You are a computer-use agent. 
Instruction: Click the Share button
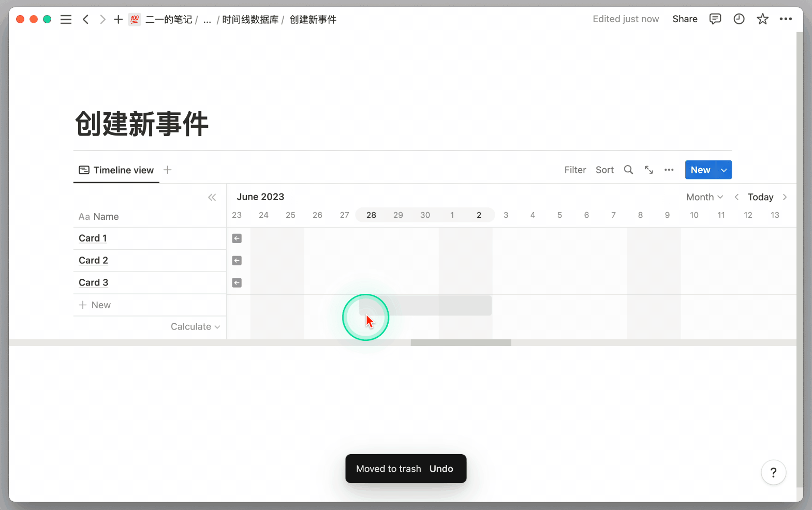tap(685, 19)
